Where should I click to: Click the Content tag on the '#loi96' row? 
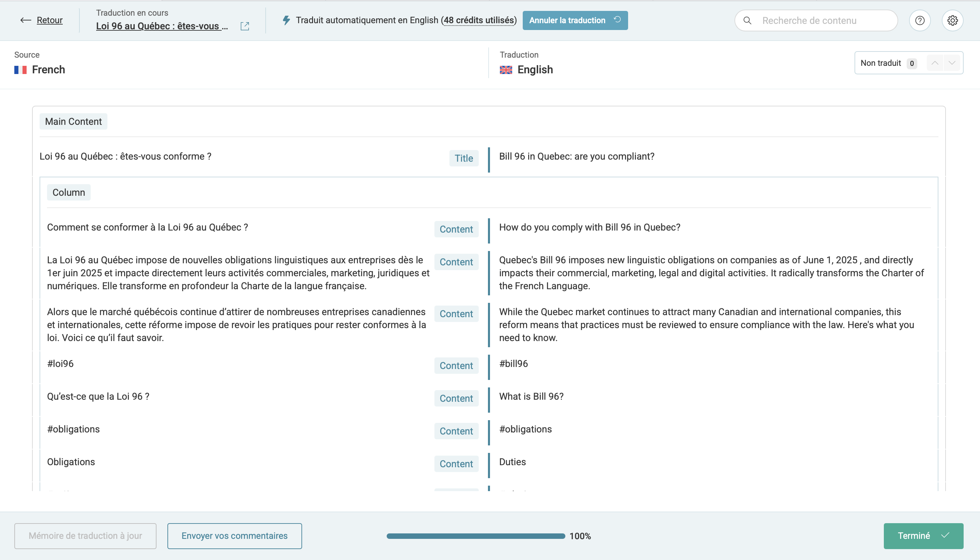456,366
